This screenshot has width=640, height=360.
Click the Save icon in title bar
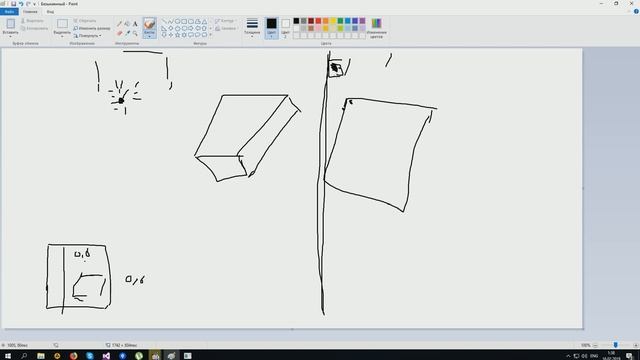point(13,4)
